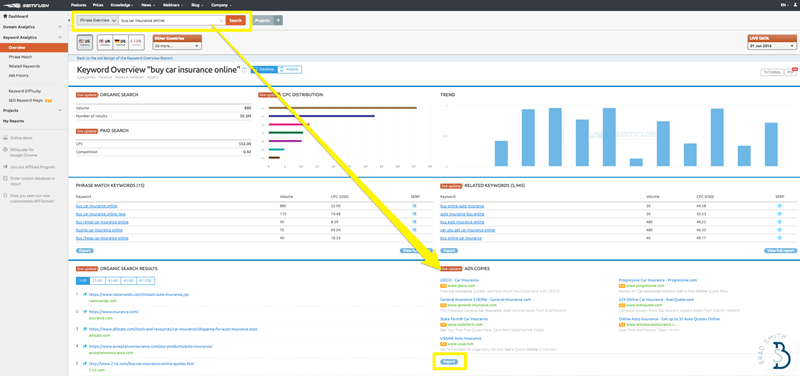Open Features in top navigation
Image resolution: width=800 pixels, height=376 pixels.
tap(78, 5)
